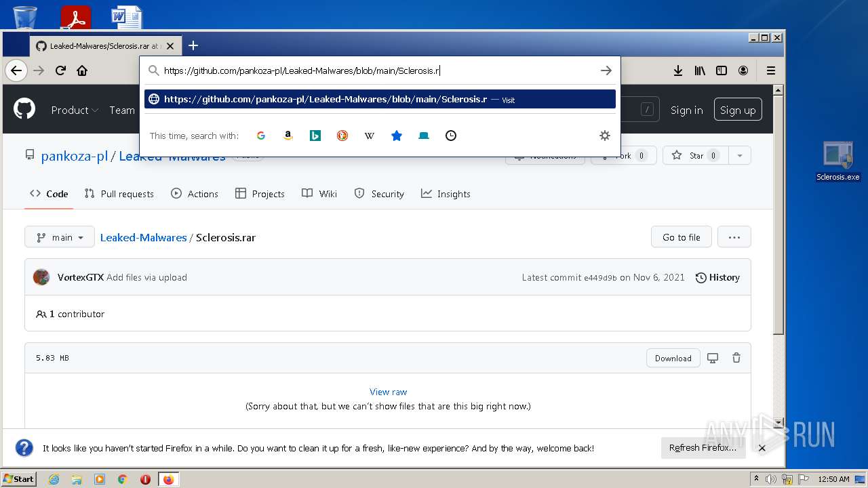Viewport: 868px width, 488px height.
Task: Reload the page with the refresh icon
Action: (60, 70)
